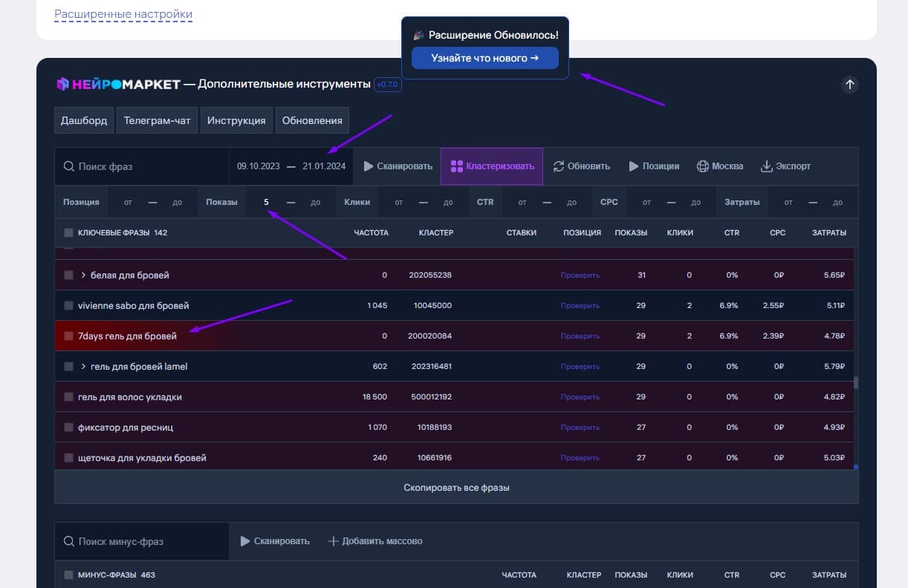Go to the Обновления tab
This screenshot has width=908, height=588.
312,120
